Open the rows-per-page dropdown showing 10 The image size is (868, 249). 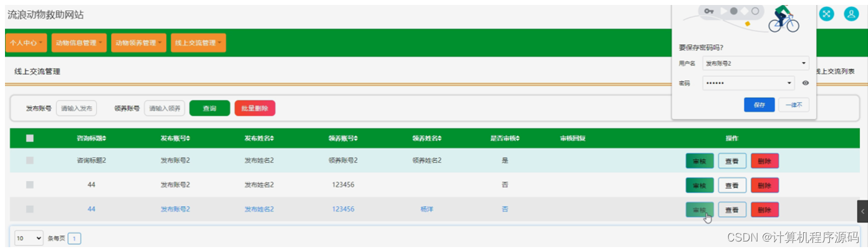click(x=29, y=238)
